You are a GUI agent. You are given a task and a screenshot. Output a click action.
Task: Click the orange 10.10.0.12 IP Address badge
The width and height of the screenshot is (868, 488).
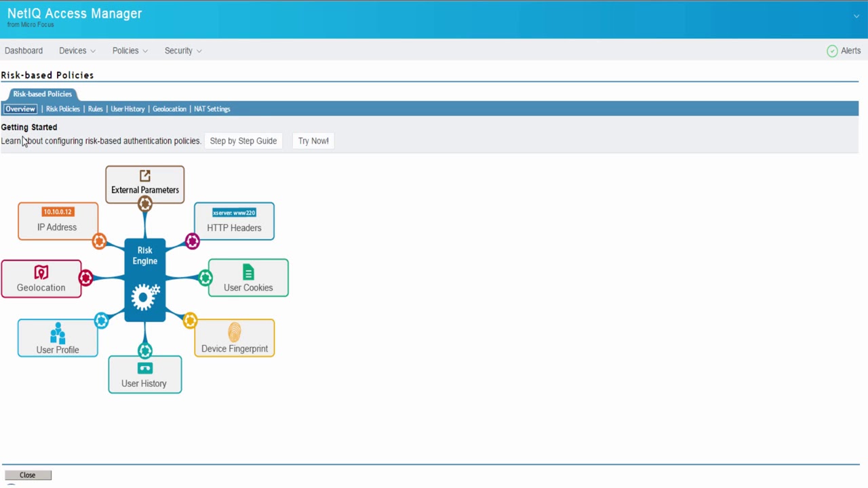pos(58,212)
